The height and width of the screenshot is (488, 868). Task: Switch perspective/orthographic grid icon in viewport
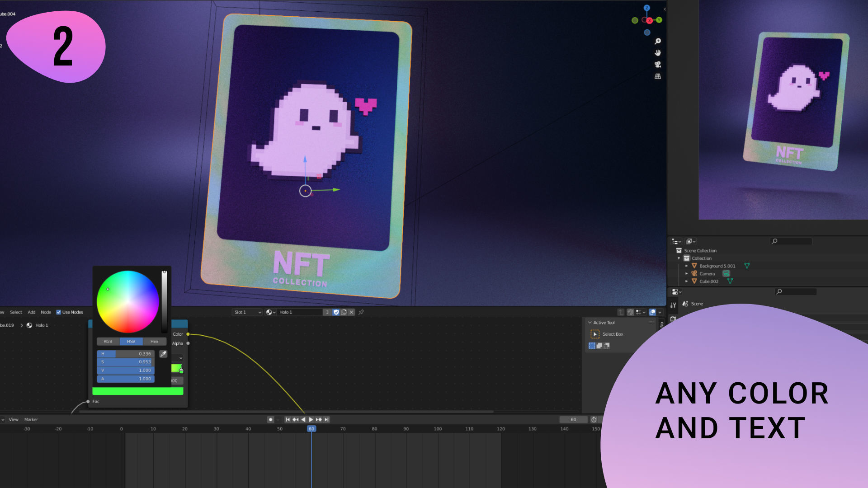(658, 76)
